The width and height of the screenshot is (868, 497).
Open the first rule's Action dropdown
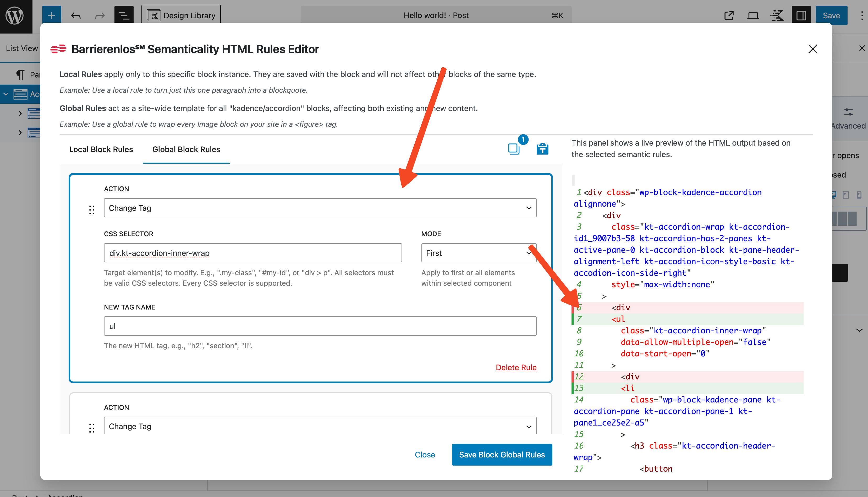click(x=320, y=208)
